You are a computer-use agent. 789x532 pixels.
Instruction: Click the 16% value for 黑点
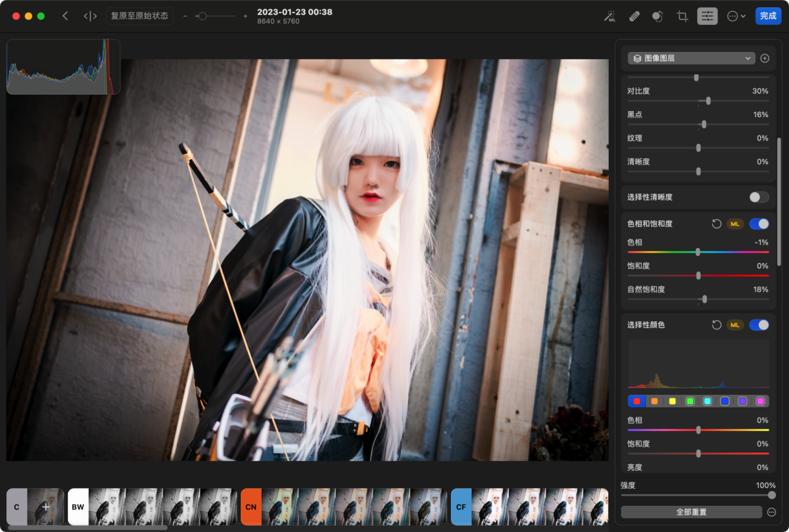click(x=761, y=114)
